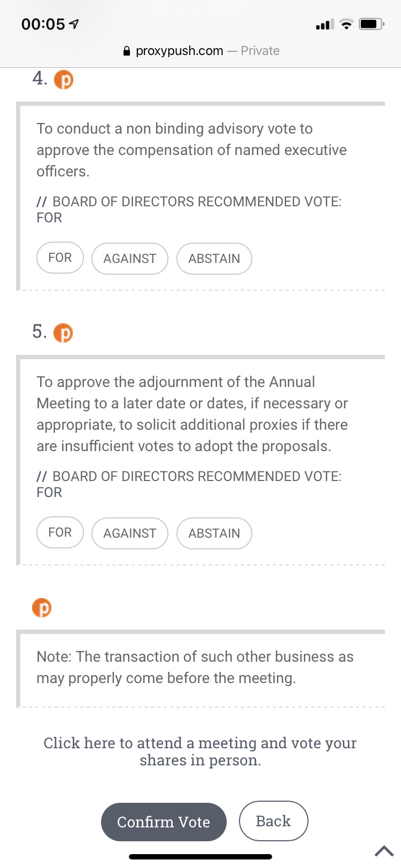Select ABSTAIN on proposal 4
Image resolution: width=401 pixels, height=868 pixels.
click(214, 259)
